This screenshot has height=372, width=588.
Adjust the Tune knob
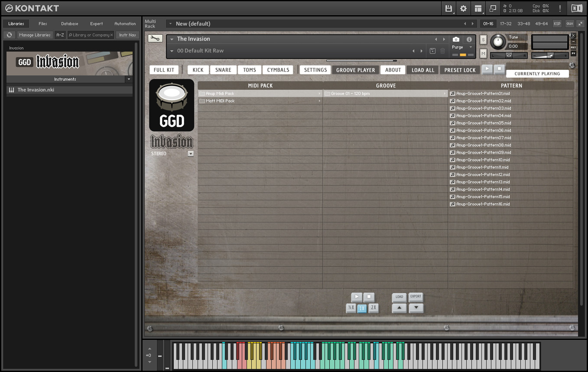(498, 42)
